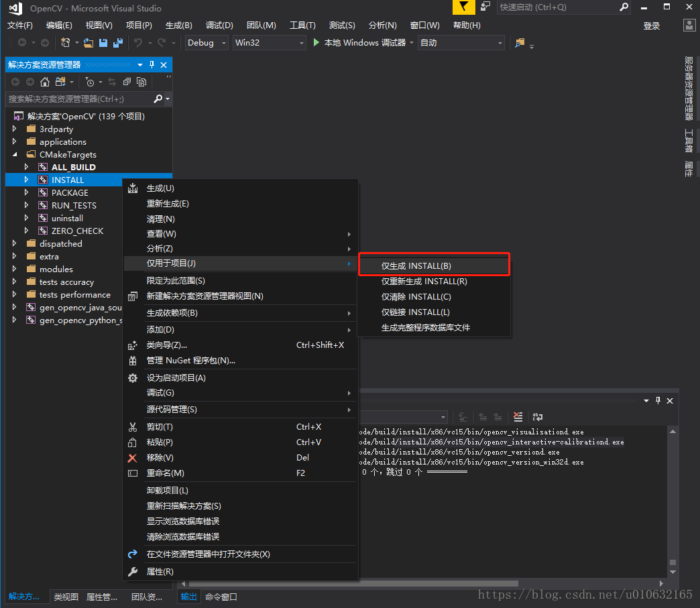This screenshot has height=608, width=700.
Task: Expand the modules folder
Action: 14,269
